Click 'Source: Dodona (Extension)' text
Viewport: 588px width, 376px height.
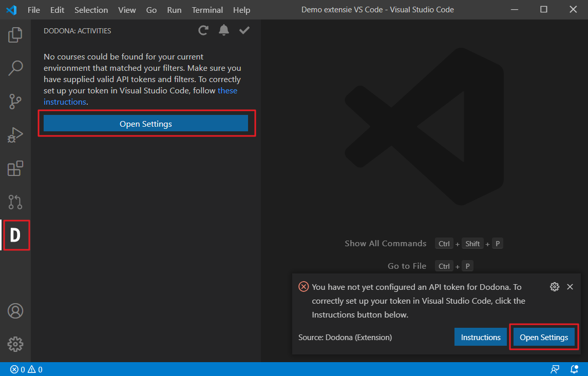345,338
